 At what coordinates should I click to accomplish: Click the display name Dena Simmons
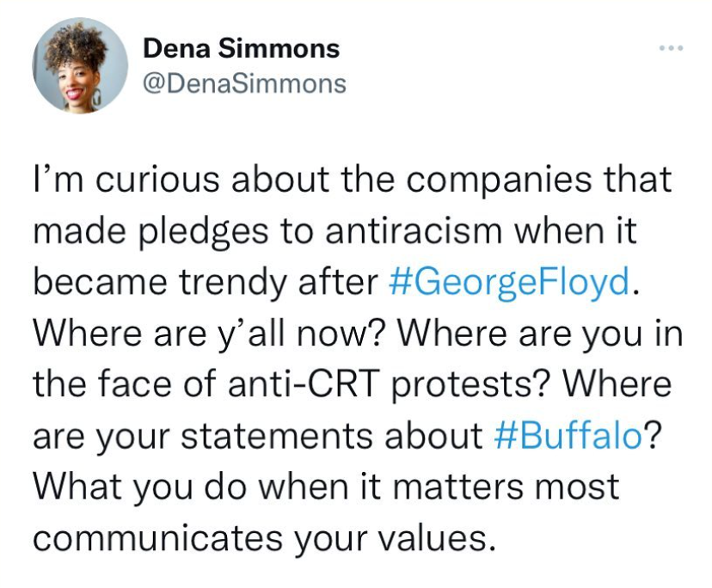(241, 48)
